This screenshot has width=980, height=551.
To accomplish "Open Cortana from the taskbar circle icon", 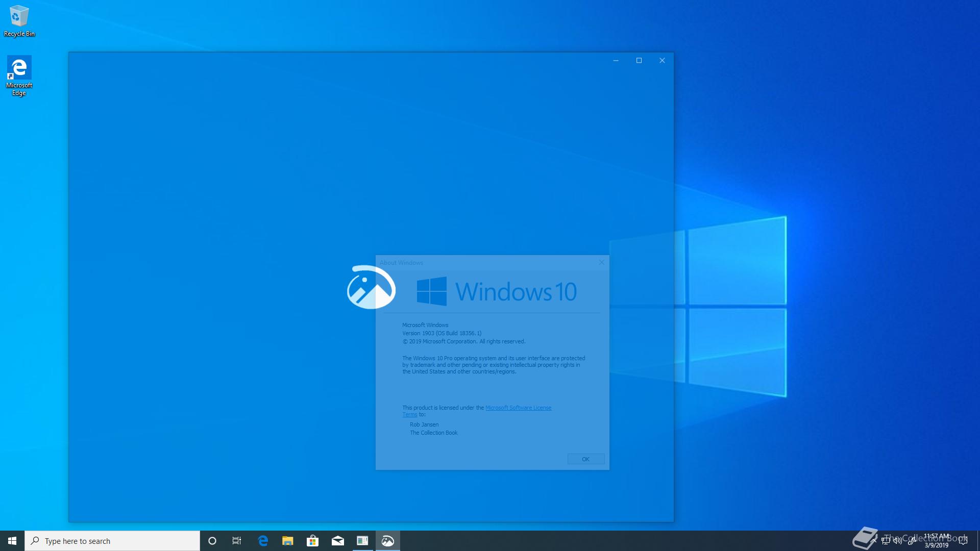I will [212, 541].
